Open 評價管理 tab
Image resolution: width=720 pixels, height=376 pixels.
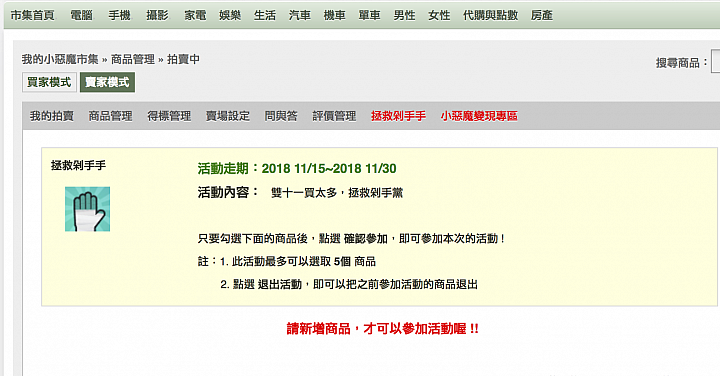coord(334,116)
